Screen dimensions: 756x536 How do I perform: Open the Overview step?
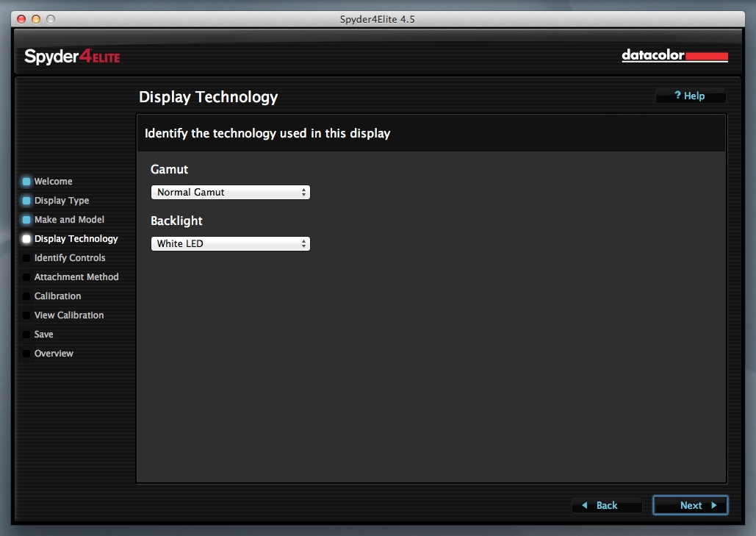[x=54, y=354]
